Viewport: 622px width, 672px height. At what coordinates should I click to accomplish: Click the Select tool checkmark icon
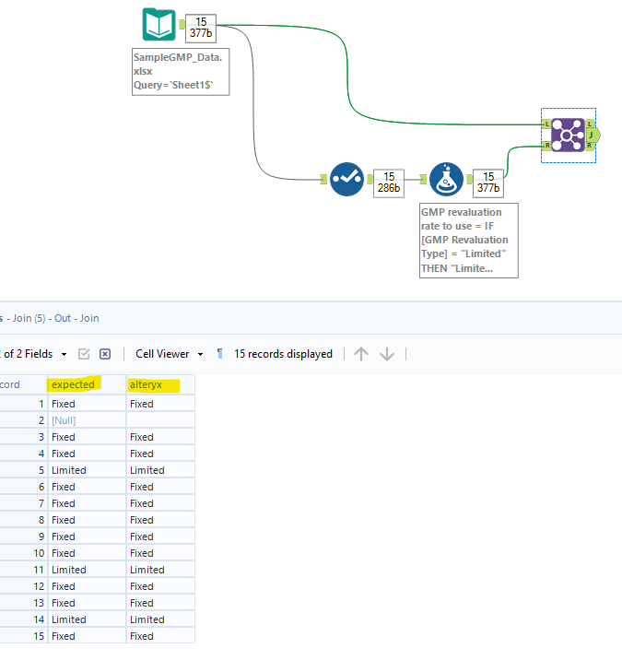[x=346, y=179]
